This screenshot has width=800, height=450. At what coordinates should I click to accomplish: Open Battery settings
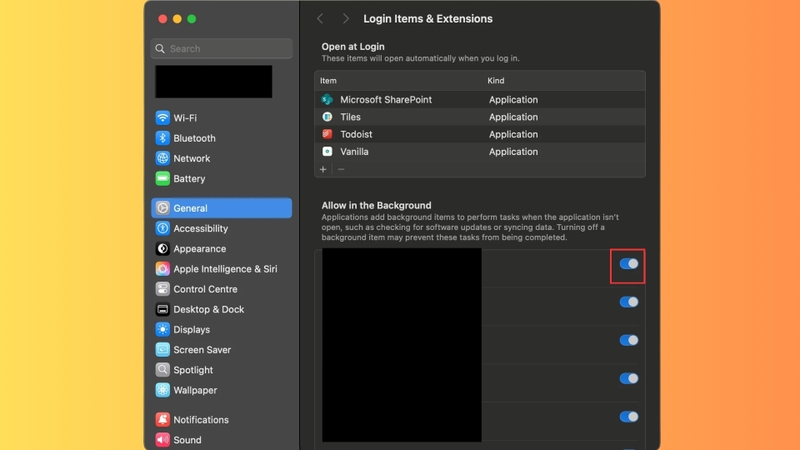pos(221,179)
